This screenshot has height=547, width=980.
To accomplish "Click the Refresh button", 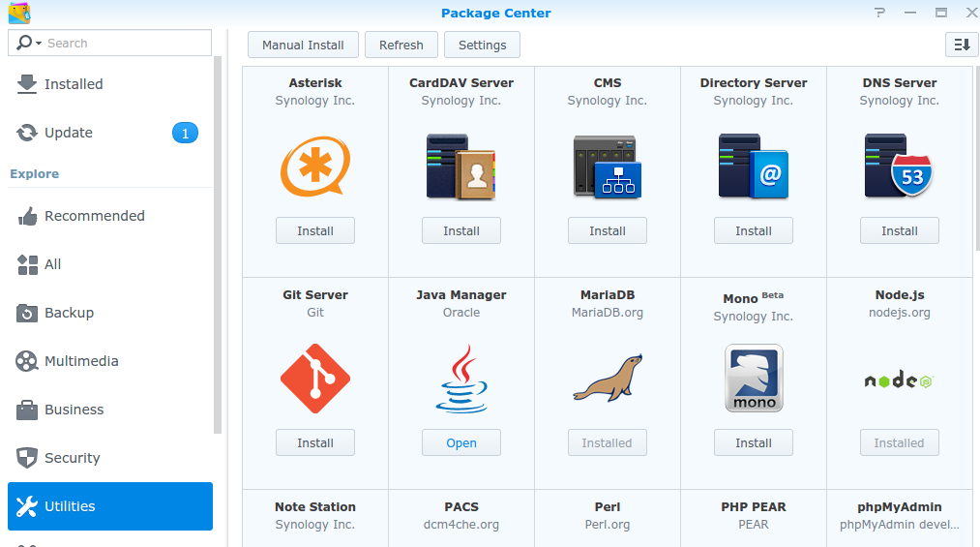I will (401, 45).
